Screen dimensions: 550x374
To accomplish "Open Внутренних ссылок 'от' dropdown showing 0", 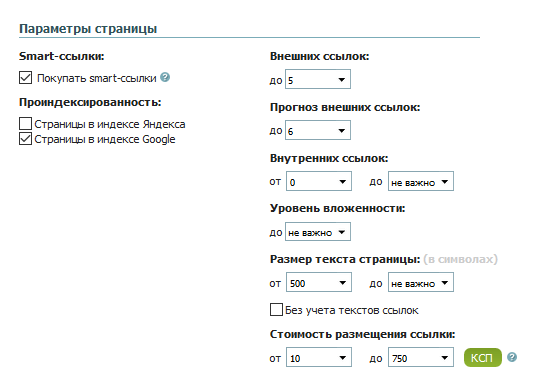I will (319, 181).
